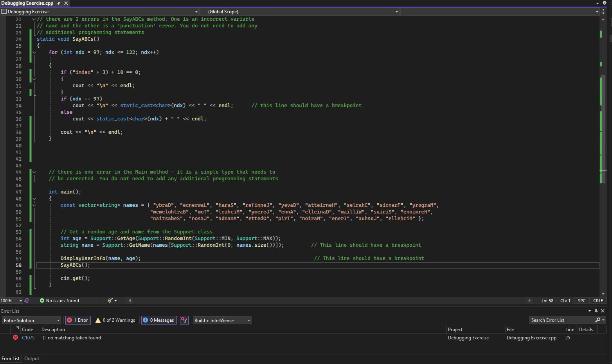Open the Build + IntelliSense dropdown
Image resolution: width=612 pixels, height=364 pixels.
pos(222,320)
